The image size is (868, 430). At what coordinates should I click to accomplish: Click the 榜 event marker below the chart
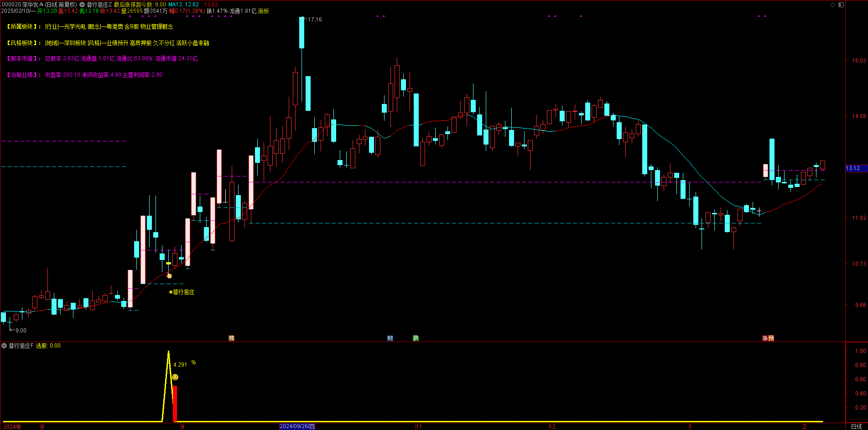231,338
